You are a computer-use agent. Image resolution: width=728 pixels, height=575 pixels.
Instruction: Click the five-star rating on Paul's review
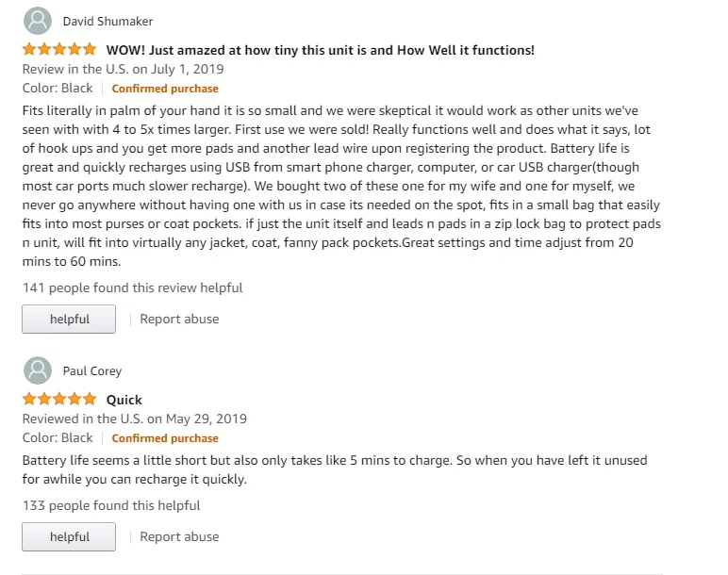point(59,399)
